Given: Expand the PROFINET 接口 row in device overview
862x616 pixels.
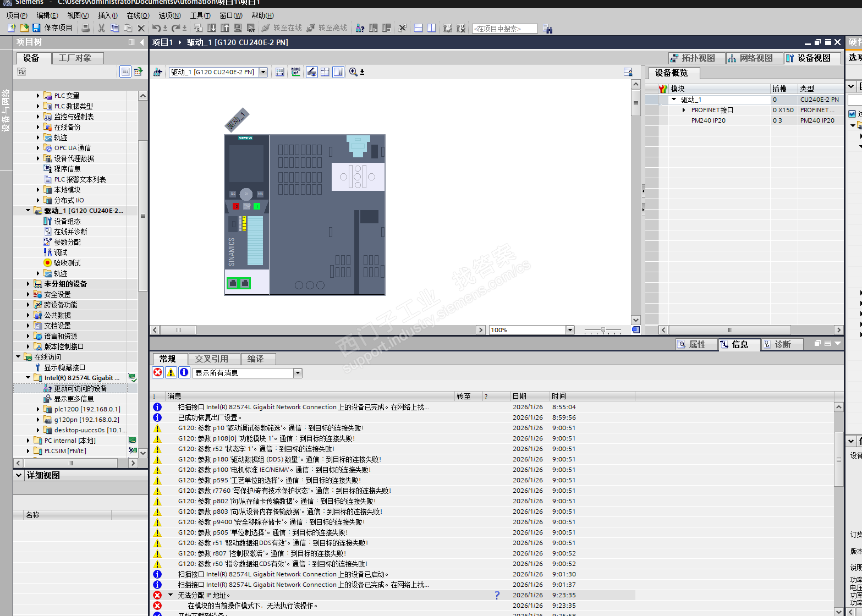Looking at the screenshot, I should click(684, 110).
